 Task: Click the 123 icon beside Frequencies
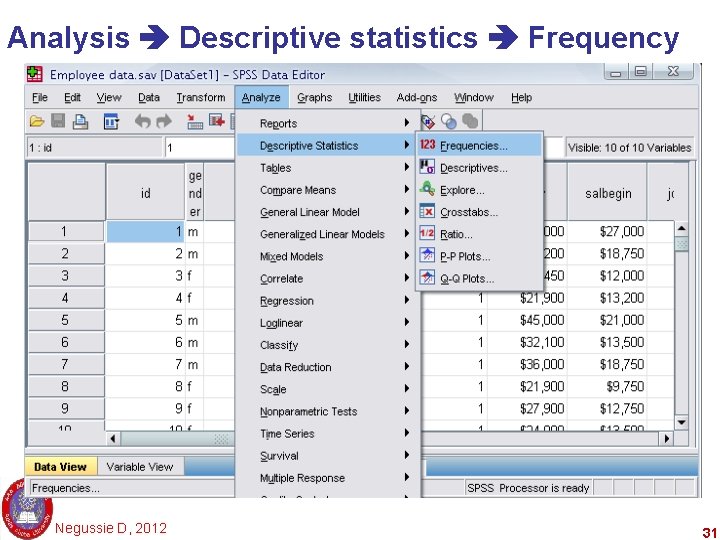[427, 145]
